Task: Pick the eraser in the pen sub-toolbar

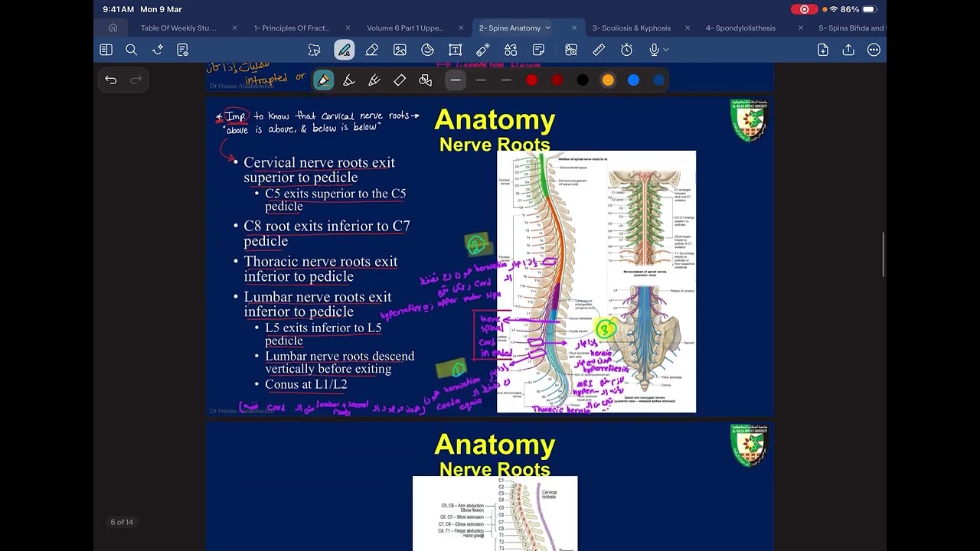Action: pos(400,80)
